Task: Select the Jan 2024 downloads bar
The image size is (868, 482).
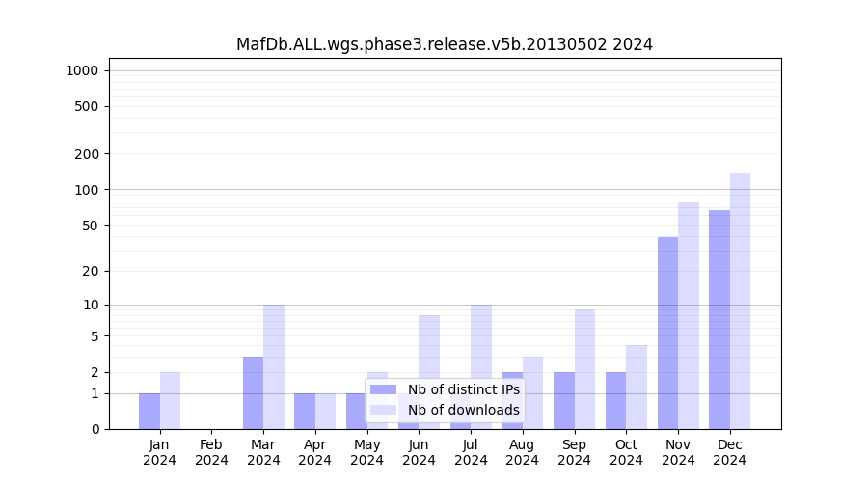Action: point(170,400)
